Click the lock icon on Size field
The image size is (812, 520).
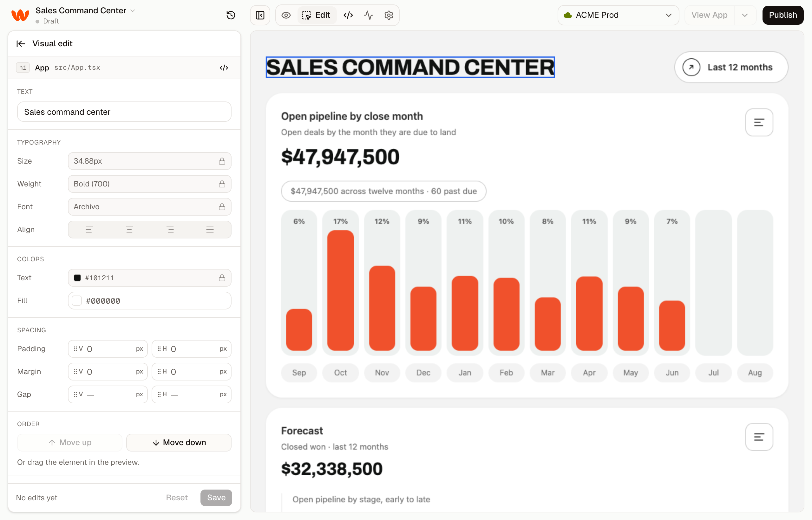[x=222, y=161]
